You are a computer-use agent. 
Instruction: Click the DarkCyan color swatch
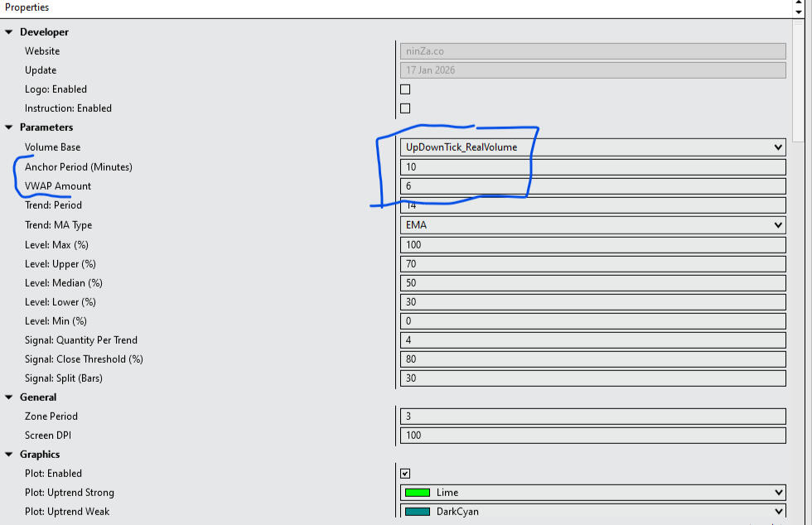[x=418, y=512]
